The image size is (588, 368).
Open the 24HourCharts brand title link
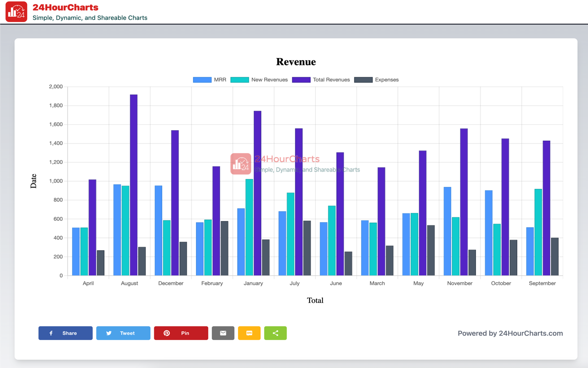point(65,7)
